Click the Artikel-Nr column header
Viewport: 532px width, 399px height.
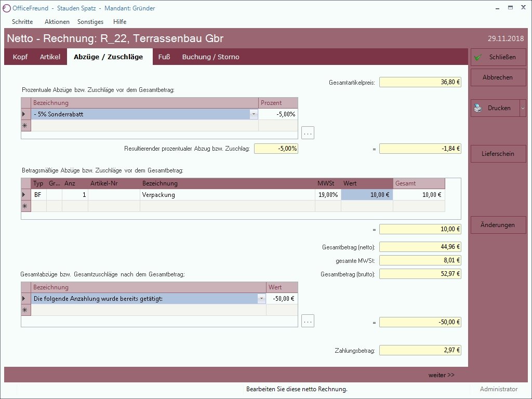click(x=114, y=183)
